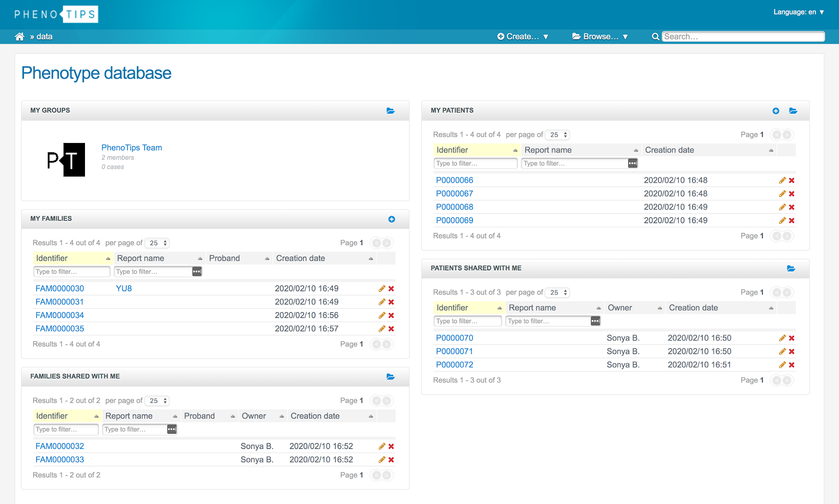This screenshot has height=504, width=839.
Task: Open Families Shared With Me folder icon
Action: coord(391,377)
